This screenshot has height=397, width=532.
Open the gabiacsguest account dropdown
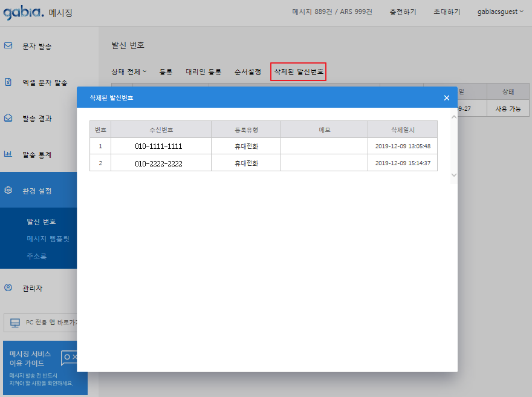pos(501,11)
